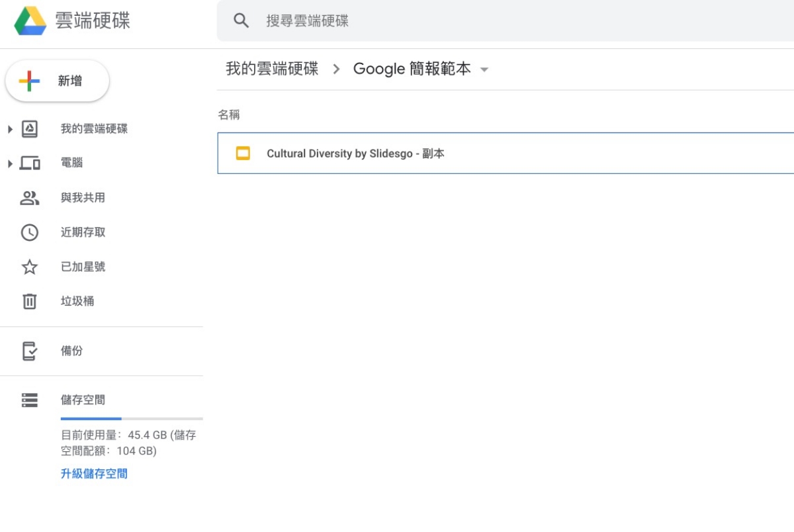Click the search magnifier icon
794x532 pixels.
(242, 21)
